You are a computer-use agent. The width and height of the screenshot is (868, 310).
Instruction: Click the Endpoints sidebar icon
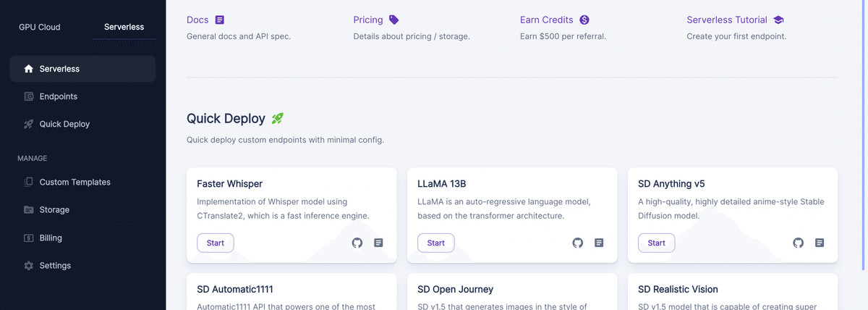(29, 96)
